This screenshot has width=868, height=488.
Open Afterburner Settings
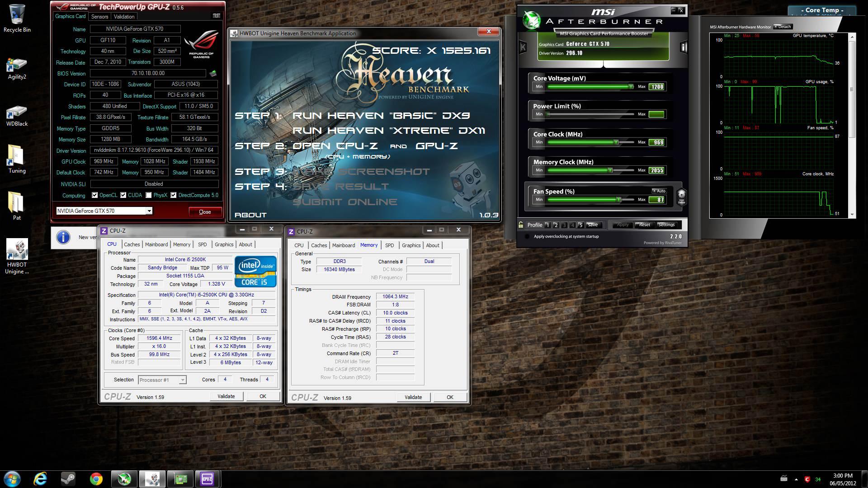coord(666,225)
